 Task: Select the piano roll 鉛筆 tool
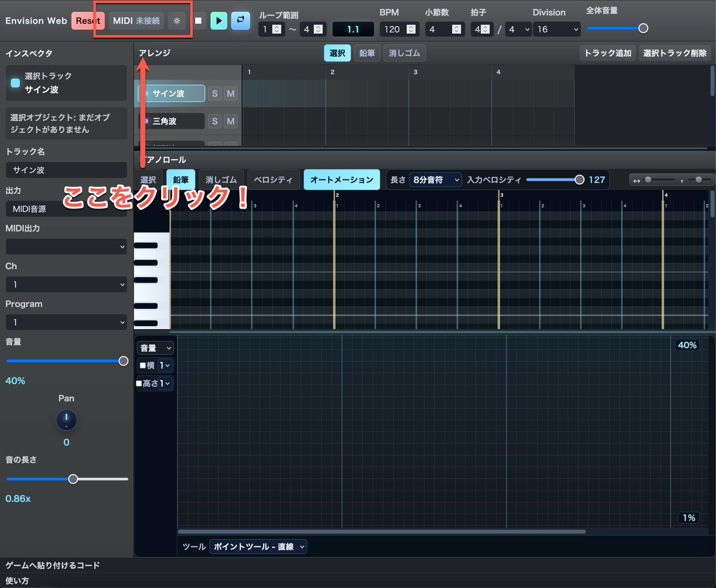(x=181, y=180)
